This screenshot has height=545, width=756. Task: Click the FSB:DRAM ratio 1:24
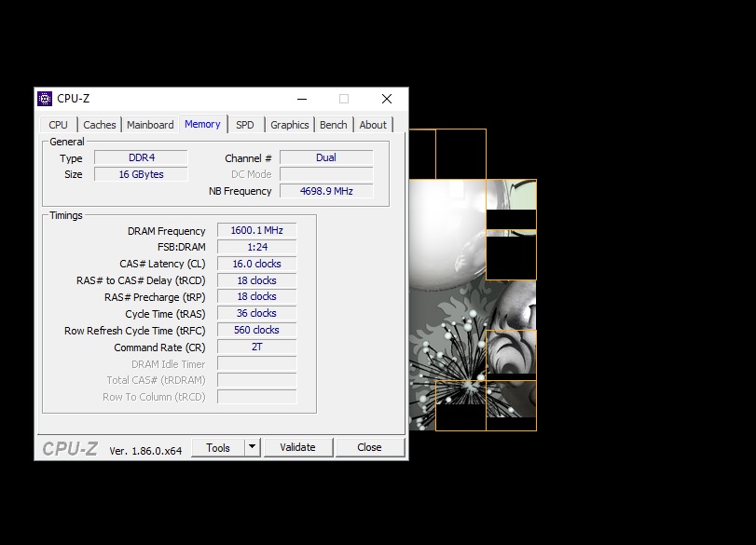point(257,247)
